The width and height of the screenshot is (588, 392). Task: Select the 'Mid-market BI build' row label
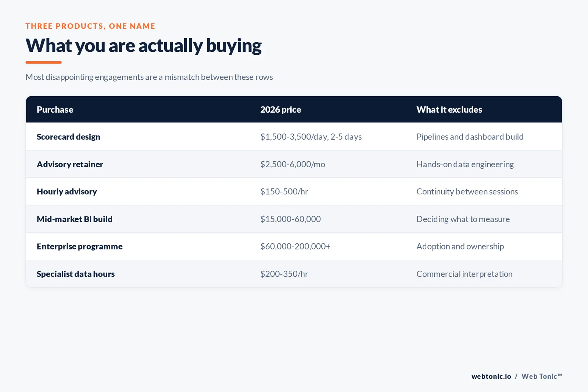pyautogui.click(x=75, y=219)
